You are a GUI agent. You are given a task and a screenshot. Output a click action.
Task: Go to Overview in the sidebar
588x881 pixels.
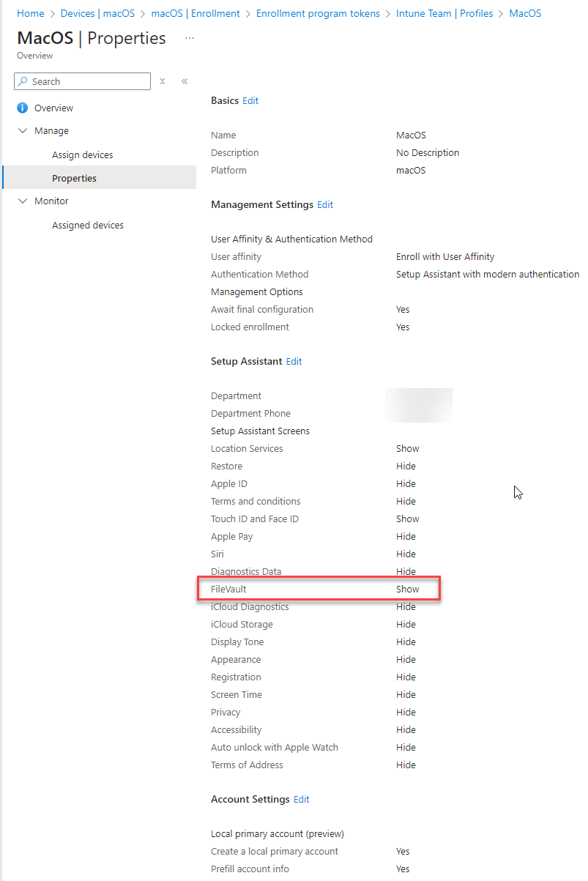[x=53, y=108]
